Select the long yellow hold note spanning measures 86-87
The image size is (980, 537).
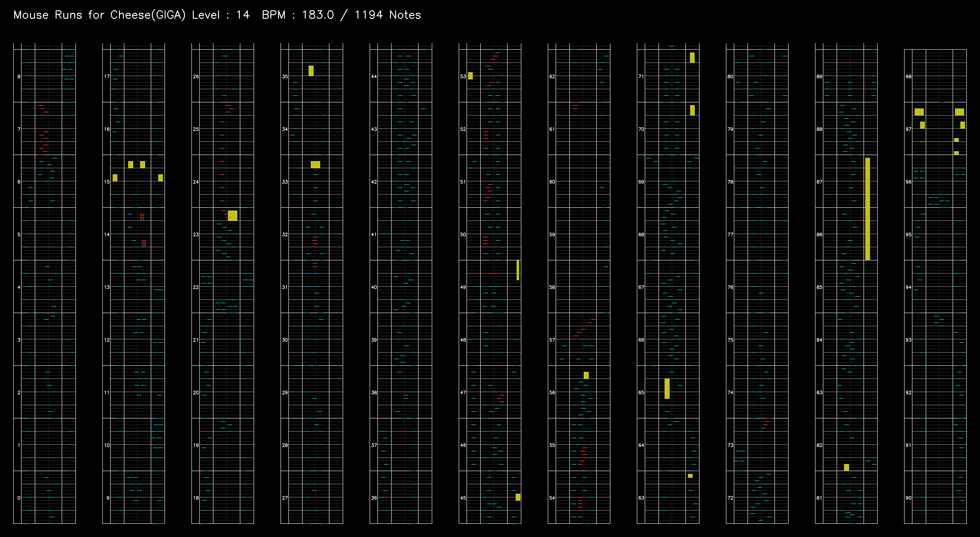867,209
